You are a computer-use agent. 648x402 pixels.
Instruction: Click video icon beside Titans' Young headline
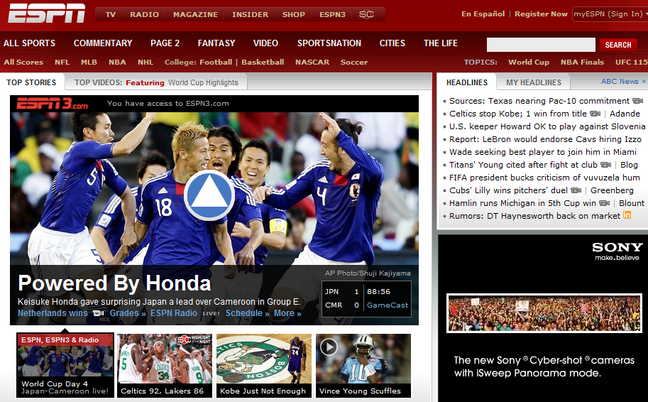pyautogui.click(x=605, y=165)
